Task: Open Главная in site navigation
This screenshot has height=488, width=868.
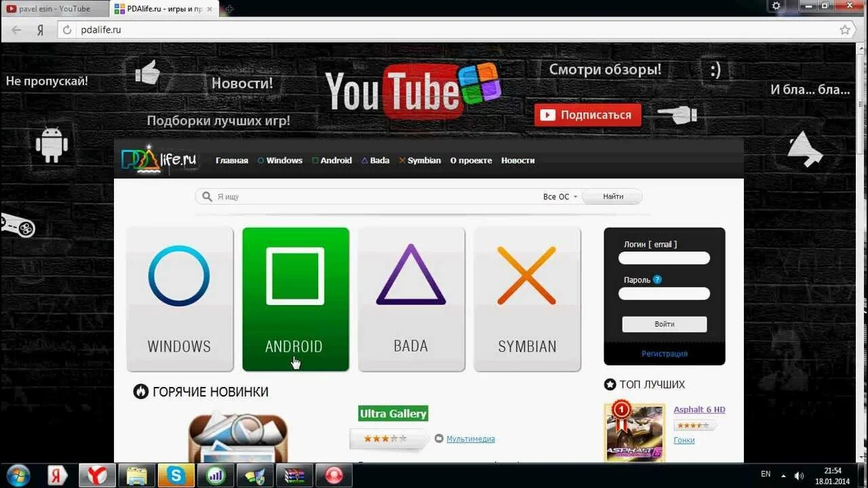Action: [x=232, y=161]
